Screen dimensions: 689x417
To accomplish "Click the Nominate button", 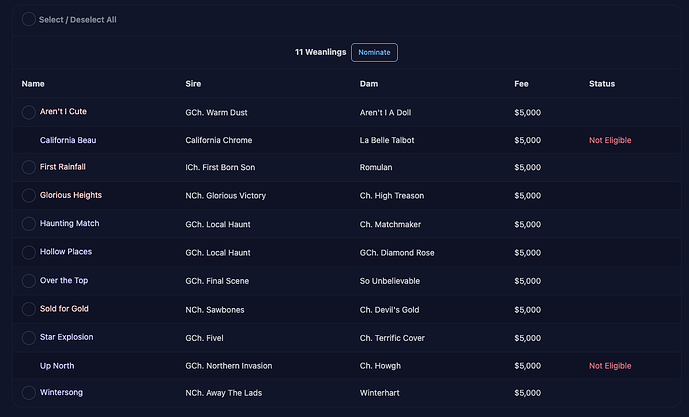I will pyautogui.click(x=374, y=52).
